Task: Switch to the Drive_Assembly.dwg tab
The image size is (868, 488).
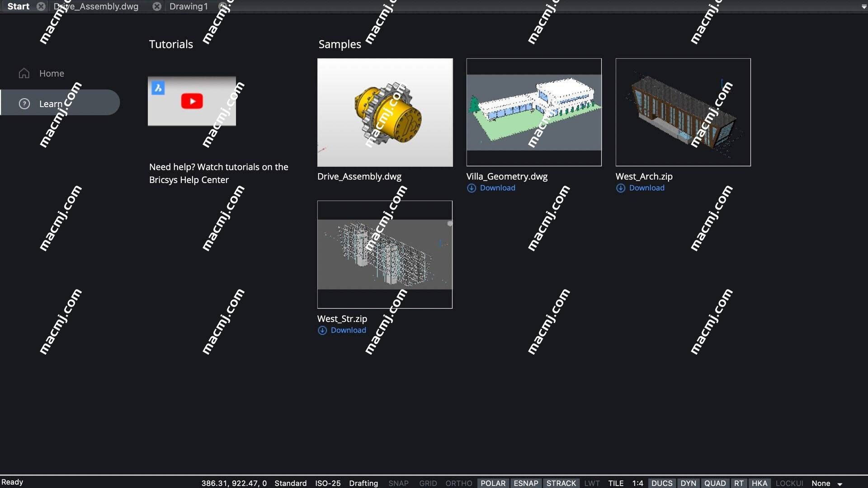Action: (96, 6)
